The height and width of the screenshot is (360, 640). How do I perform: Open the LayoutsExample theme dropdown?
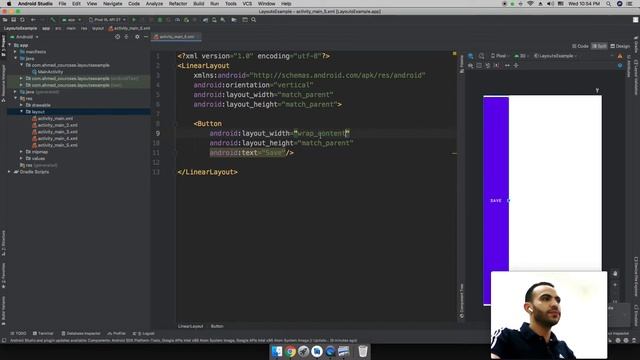coord(556,56)
